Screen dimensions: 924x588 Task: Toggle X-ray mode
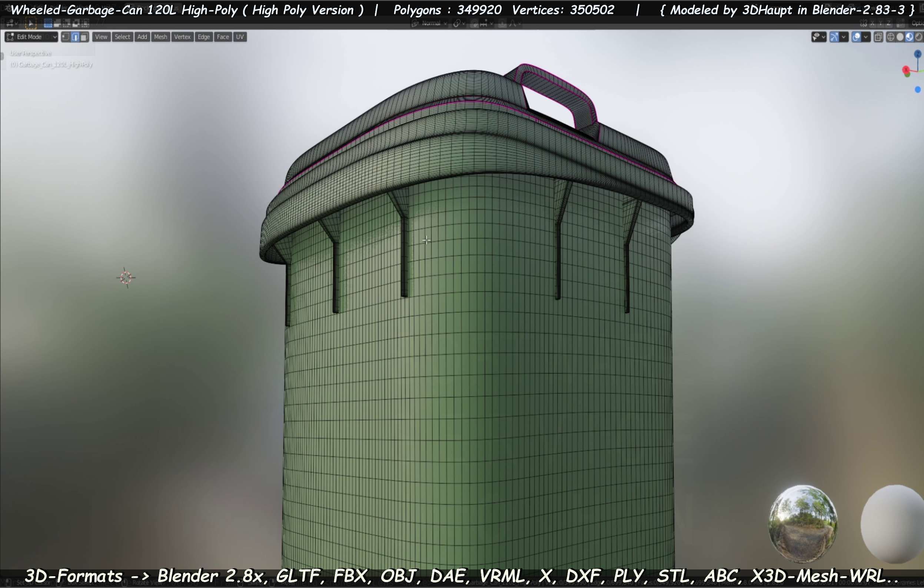pyautogui.click(x=878, y=37)
